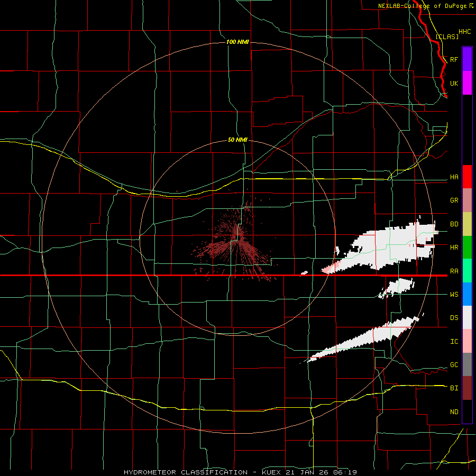Click the DS white legend swatch
The height and width of the screenshot is (476, 476).
(467, 317)
